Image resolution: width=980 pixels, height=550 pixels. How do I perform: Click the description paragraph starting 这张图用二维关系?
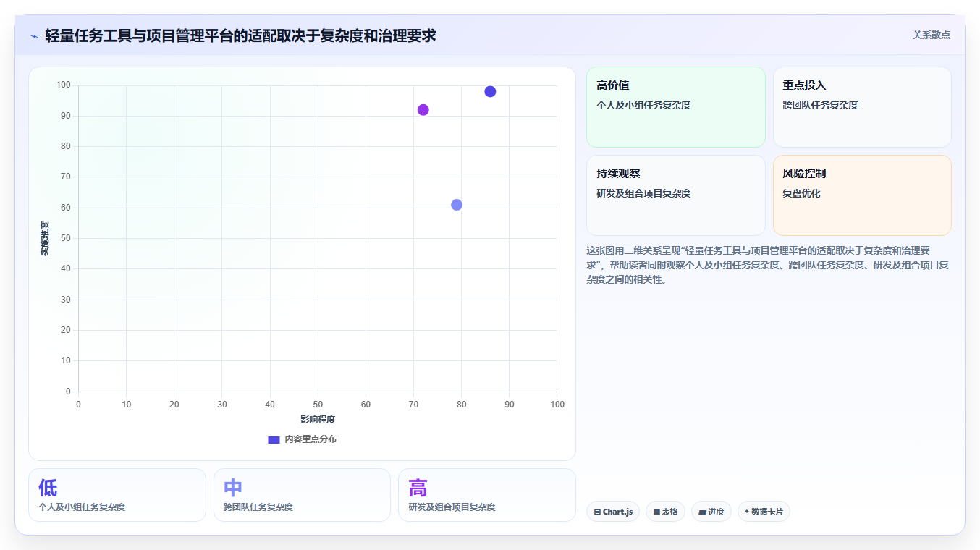coord(768,265)
